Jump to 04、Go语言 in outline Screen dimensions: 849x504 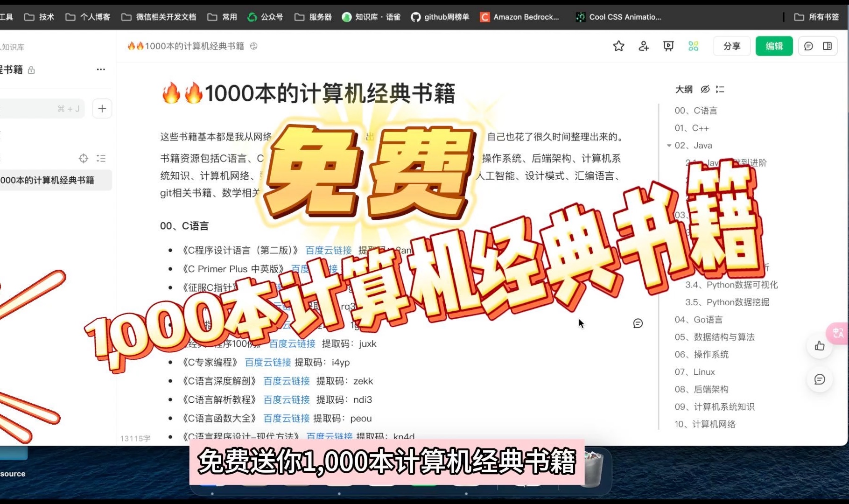[x=698, y=320]
